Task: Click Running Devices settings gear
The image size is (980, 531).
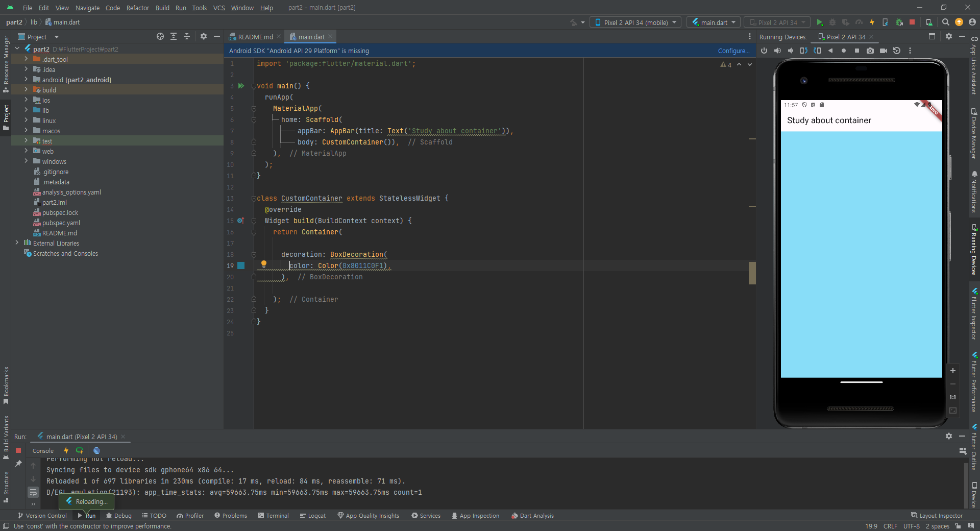Action: coord(949,36)
